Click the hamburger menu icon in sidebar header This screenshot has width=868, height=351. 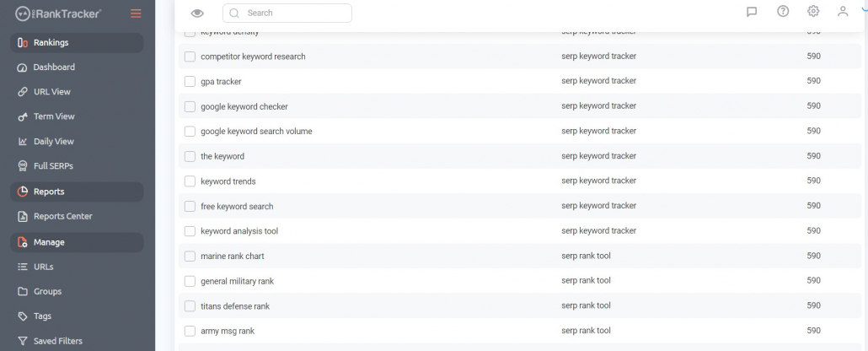136,13
